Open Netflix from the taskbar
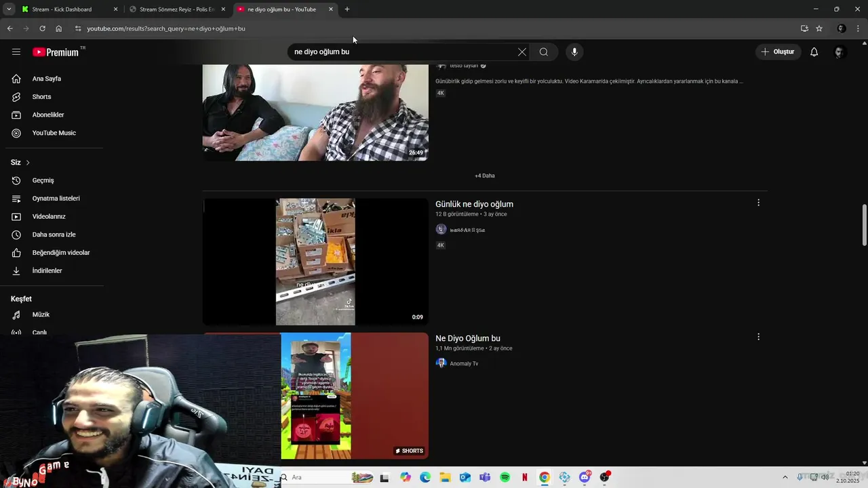This screenshot has height=488, width=868. [525, 477]
